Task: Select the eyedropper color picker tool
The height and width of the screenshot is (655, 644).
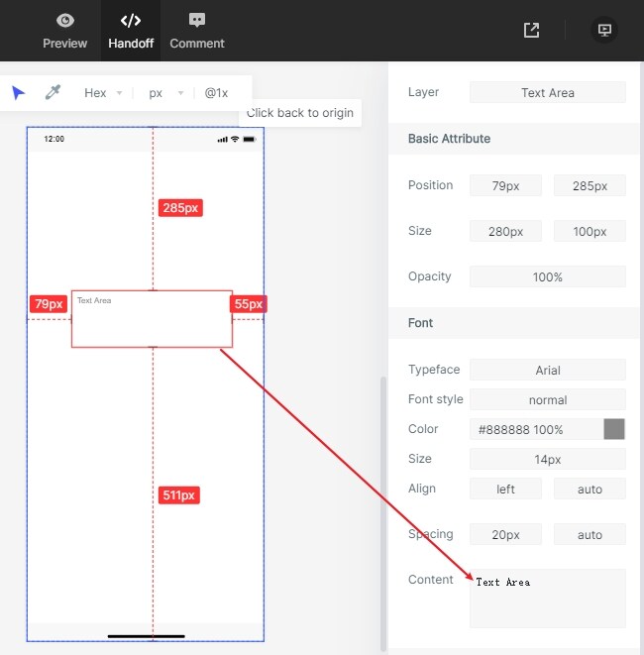Action: (54, 92)
